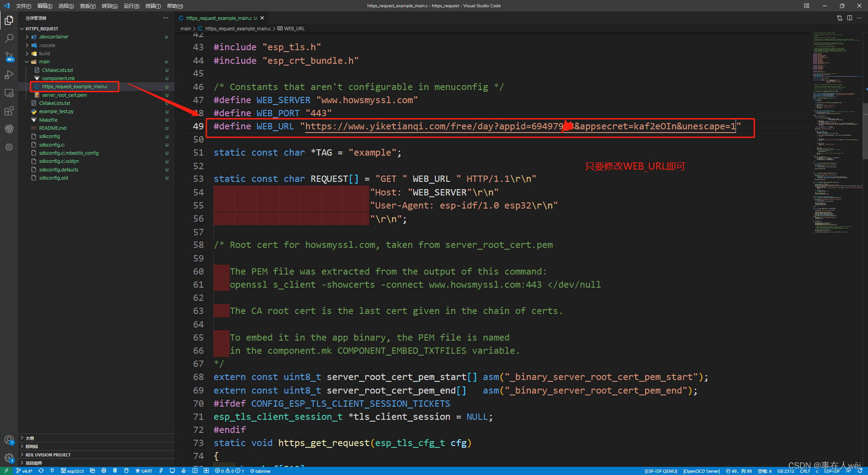
Task: Split the editor to the right
Action: coord(850,18)
